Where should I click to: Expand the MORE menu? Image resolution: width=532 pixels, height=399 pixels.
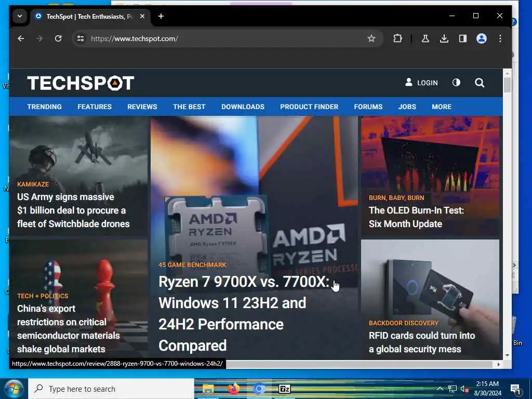click(442, 107)
